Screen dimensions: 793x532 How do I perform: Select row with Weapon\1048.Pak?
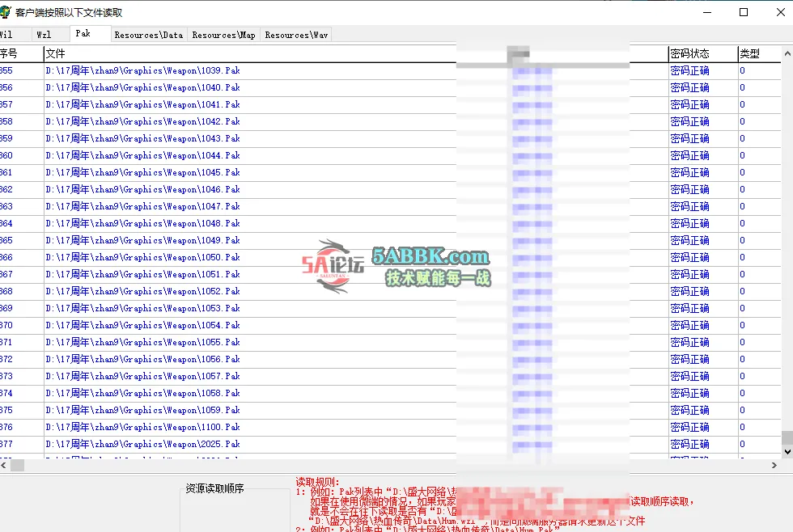click(x=390, y=223)
